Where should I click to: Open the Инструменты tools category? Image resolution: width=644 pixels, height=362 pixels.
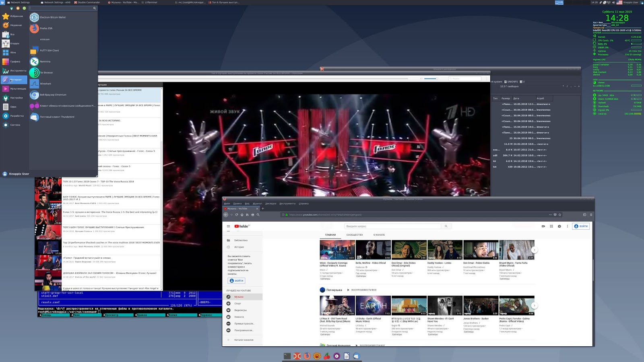point(14,71)
